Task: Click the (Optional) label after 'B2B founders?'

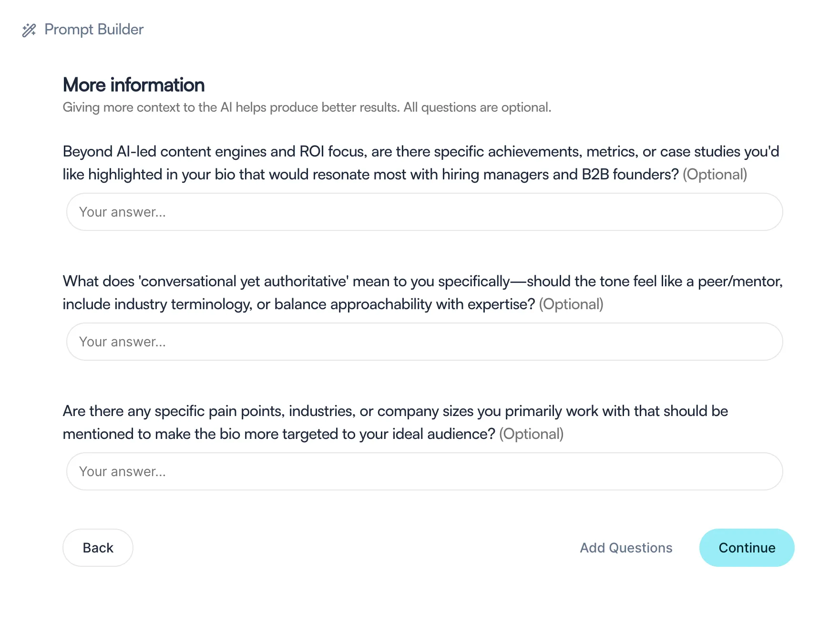Action: [715, 175]
